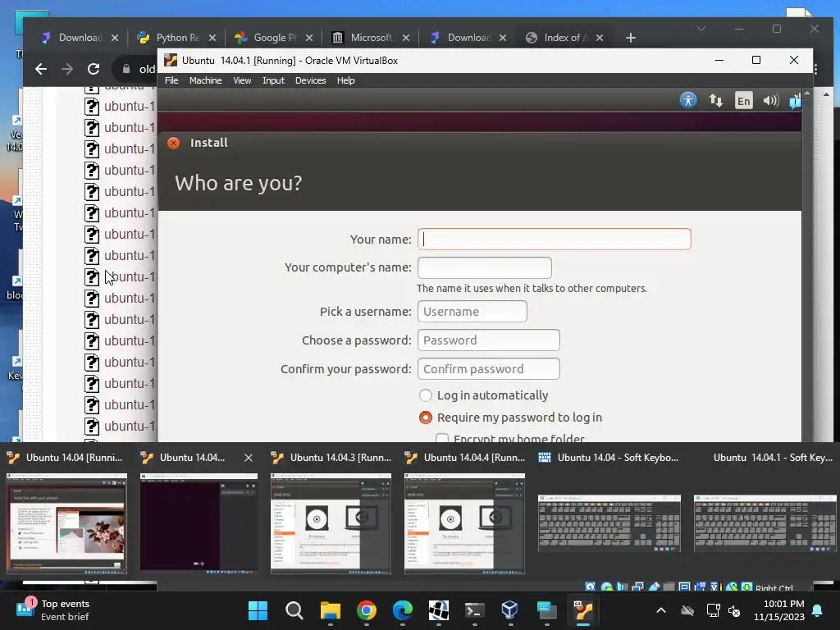Screen dimensions: 840x630
Task: Click the active VirtualBox VM taskbar icon
Action: (x=583, y=610)
